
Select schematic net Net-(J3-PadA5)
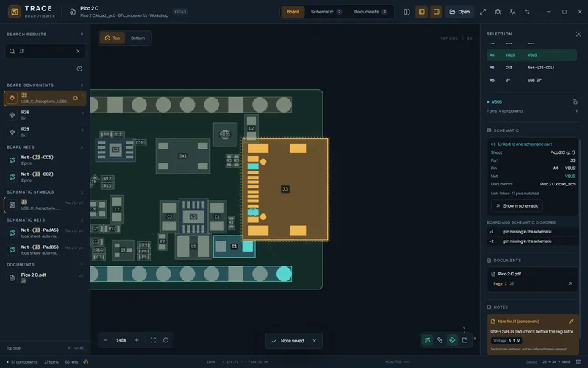click(x=45, y=233)
